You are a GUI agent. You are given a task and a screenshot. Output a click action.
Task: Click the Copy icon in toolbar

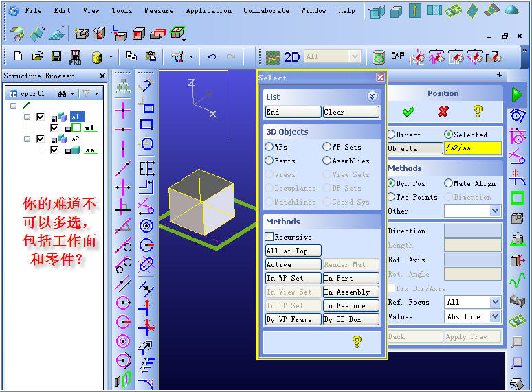point(131,56)
